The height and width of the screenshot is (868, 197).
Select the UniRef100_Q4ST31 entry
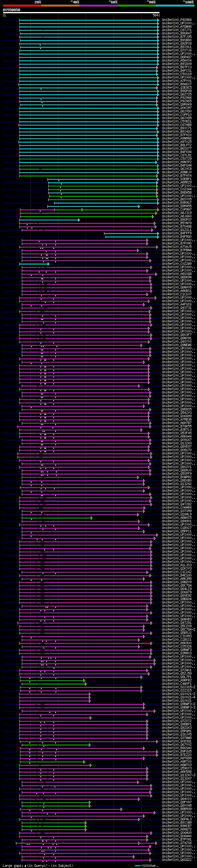pos(177,308)
